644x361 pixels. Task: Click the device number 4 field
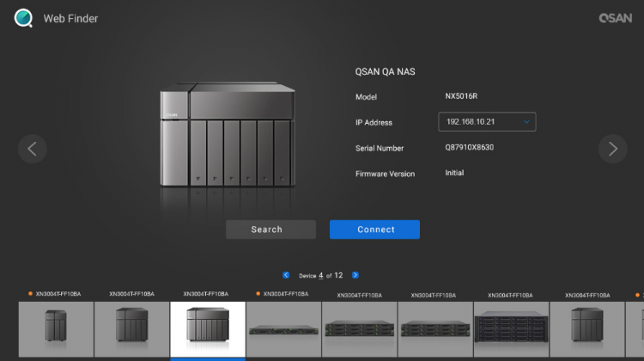321,276
